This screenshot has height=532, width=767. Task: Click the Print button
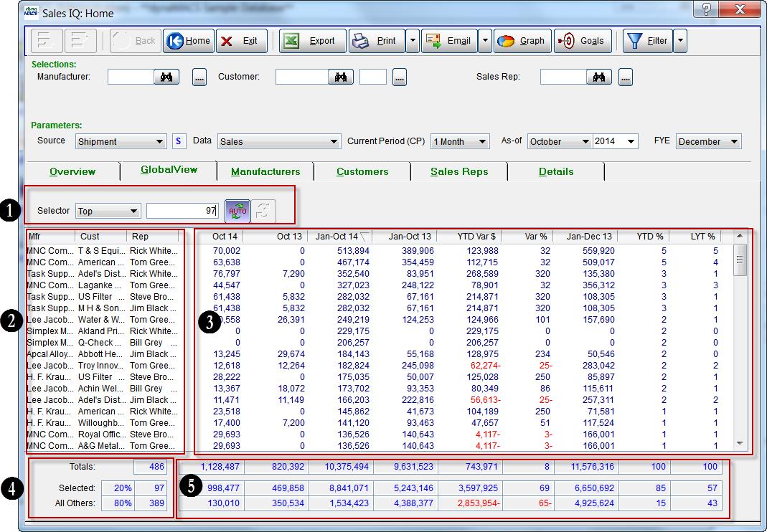(377, 41)
